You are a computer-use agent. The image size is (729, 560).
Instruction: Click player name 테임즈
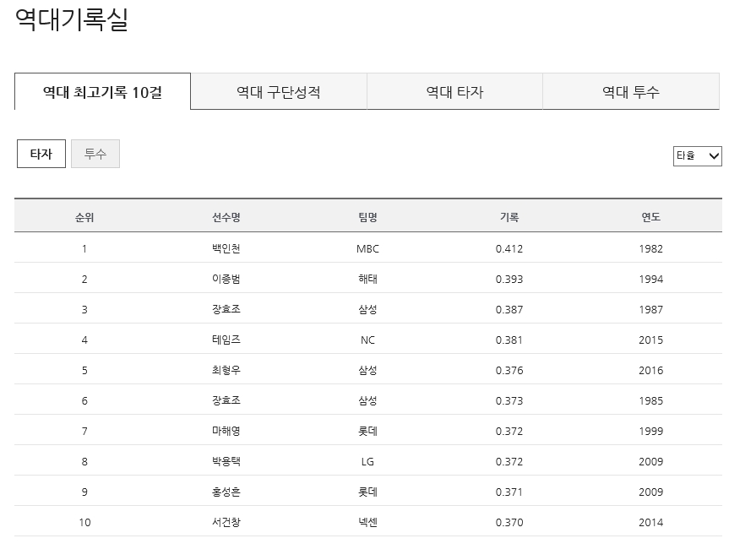(226, 340)
